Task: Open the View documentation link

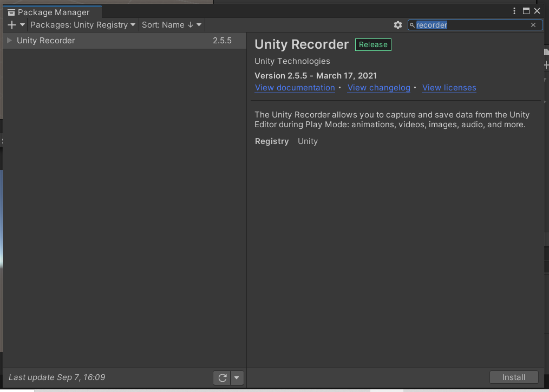Action: [x=295, y=88]
